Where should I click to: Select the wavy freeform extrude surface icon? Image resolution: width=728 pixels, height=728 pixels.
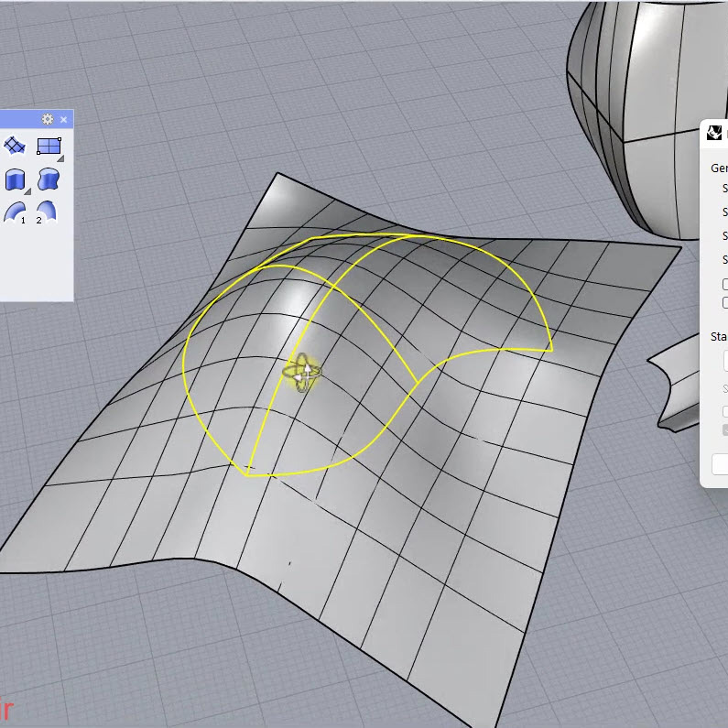(48, 179)
